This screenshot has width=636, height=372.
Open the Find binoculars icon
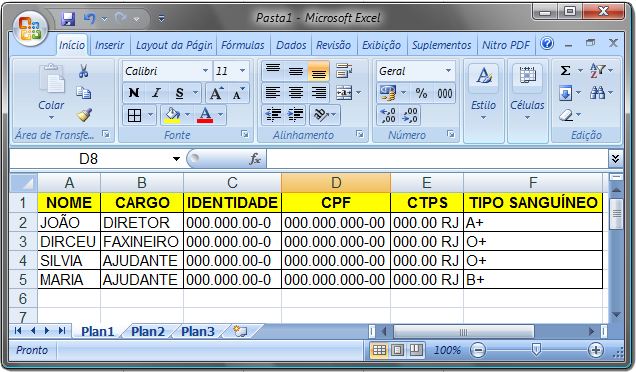[597, 93]
